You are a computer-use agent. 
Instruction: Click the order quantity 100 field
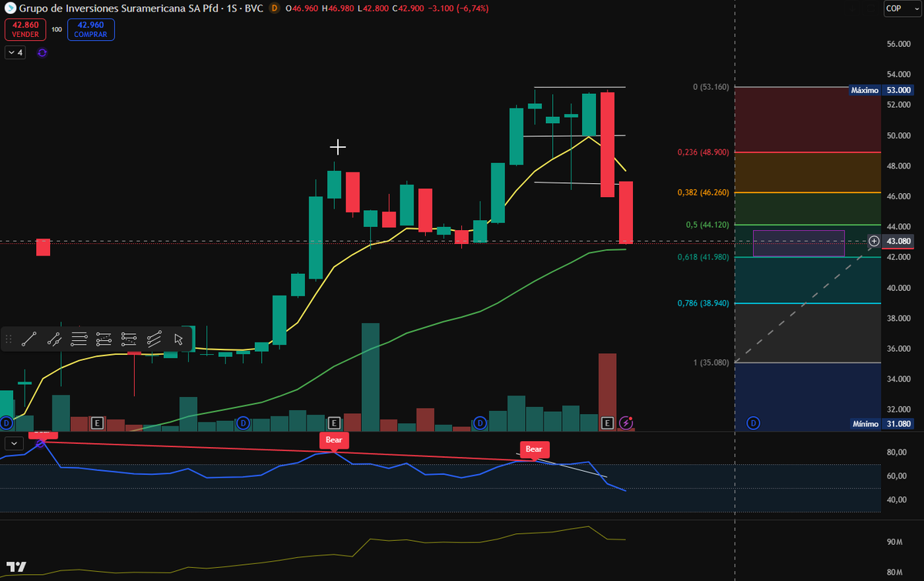57,29
